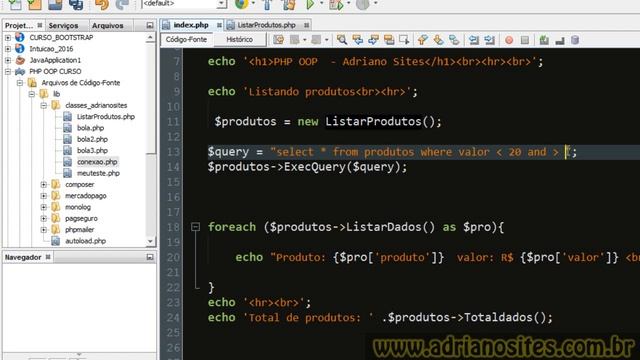Toggle Bookmark on current line
The image size is (640, 360).
click(x=454, y=40)
